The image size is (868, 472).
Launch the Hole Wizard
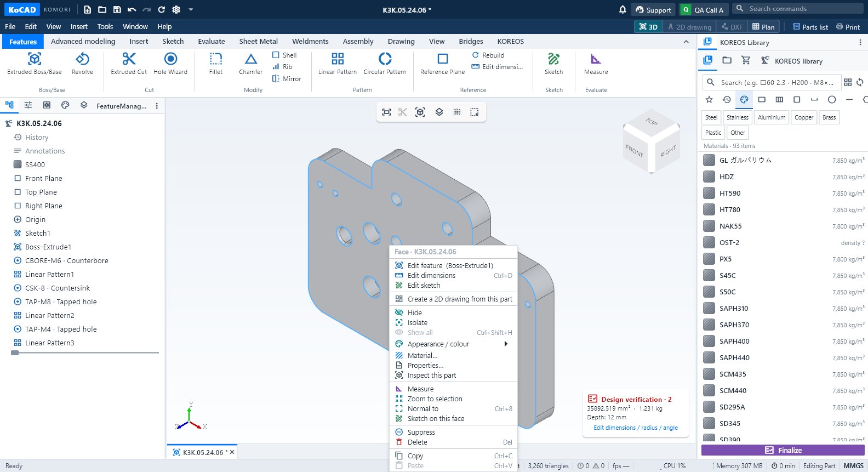pos(170,64)
